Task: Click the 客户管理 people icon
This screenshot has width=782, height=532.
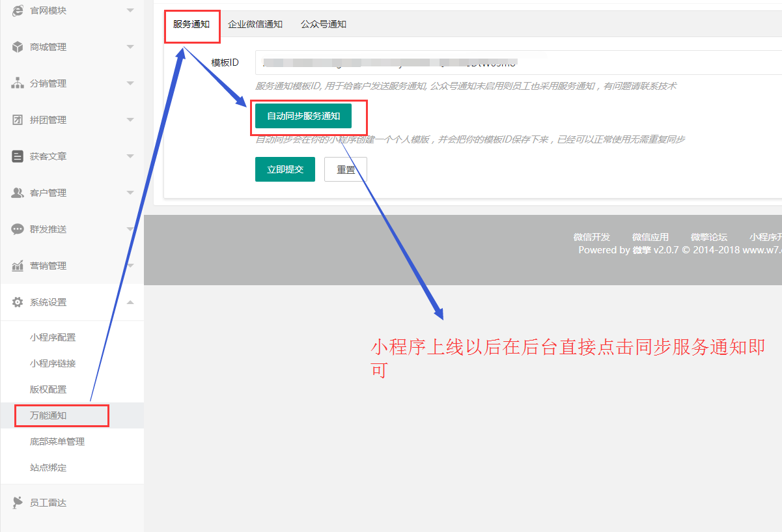Action: pyautogui.click(x=18, y=193)
